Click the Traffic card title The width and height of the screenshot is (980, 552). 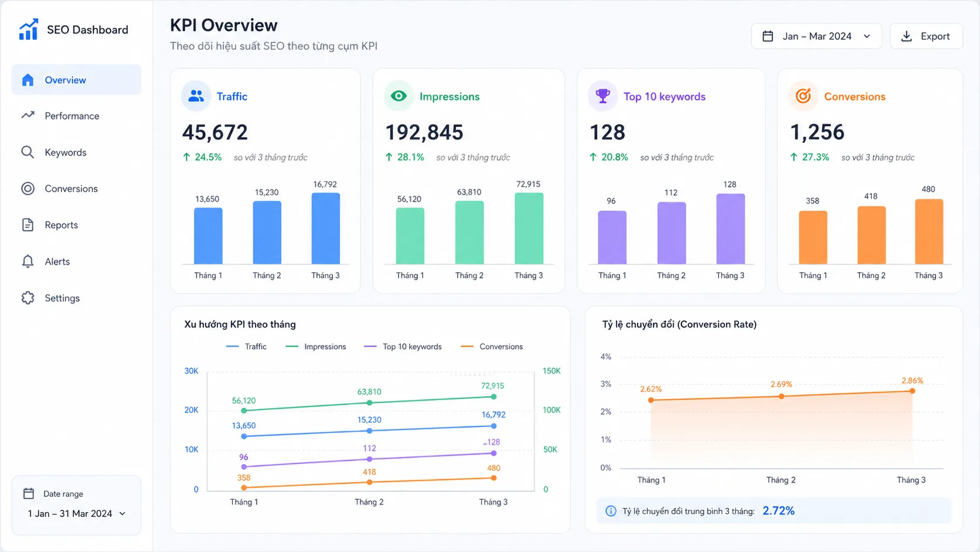coord(232,96)
